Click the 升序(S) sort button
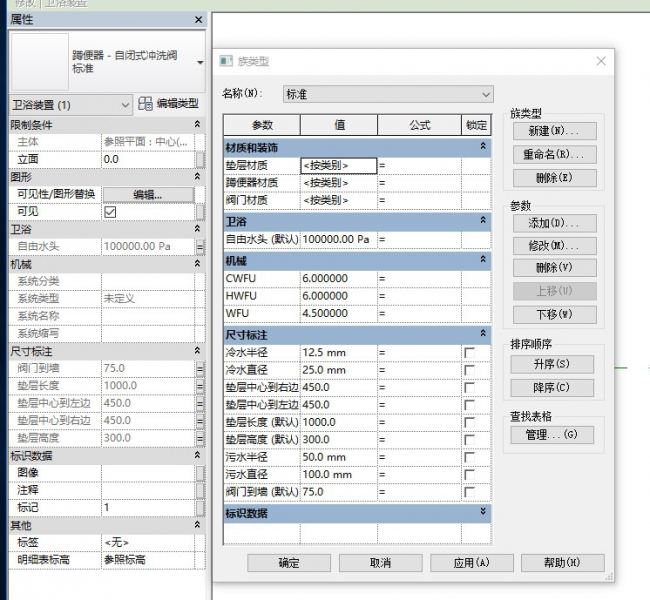This screenshot has height=600, width=650. tap(552, 364)
